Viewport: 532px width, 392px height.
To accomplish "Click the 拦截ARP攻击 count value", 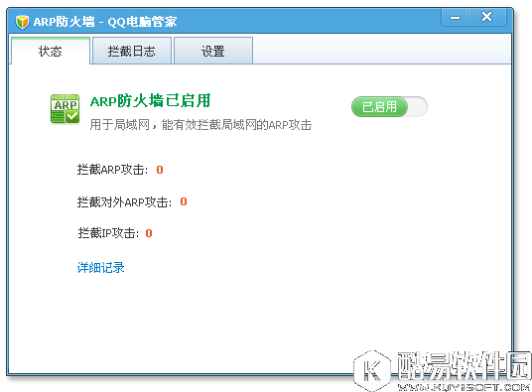I will (x=160, y=170).
